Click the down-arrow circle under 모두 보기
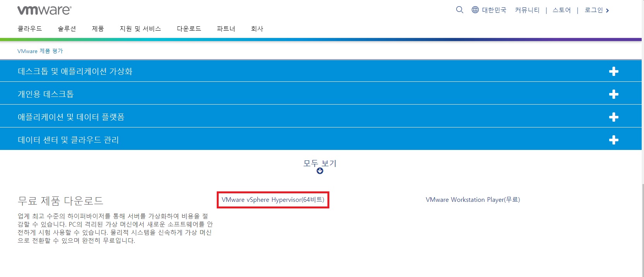This screenshot has height=277, width=644. pyautogui.click(x=320, y=171)
